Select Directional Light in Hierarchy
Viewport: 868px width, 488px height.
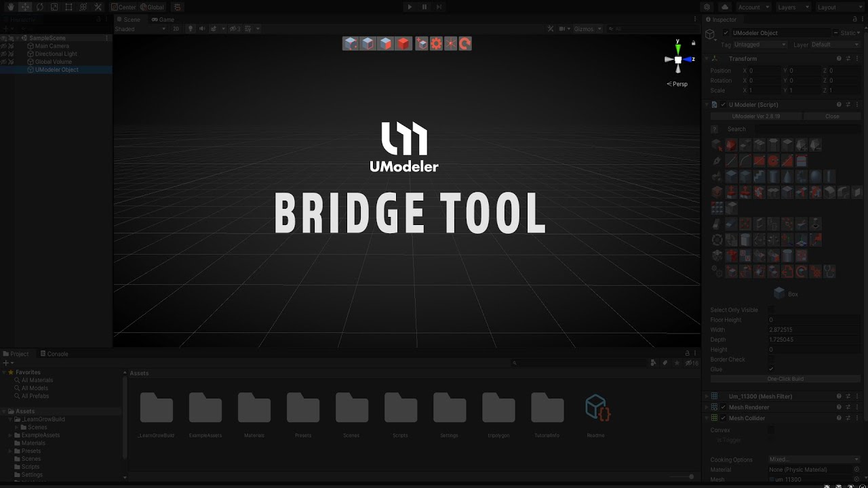click(x=56, y=54)
